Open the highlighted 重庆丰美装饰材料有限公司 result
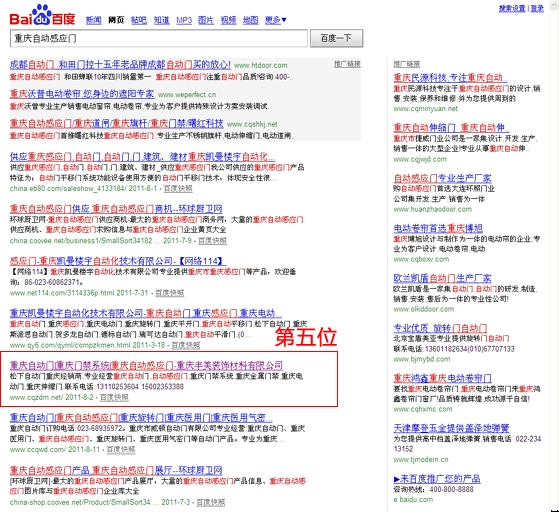The image size is (559, 512). tap(146, 365)
